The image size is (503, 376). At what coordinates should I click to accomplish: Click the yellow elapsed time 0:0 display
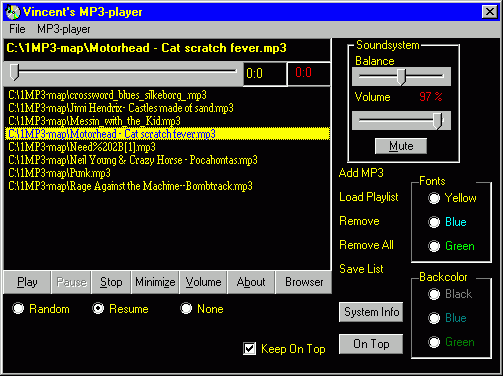[x=265, y=74]
